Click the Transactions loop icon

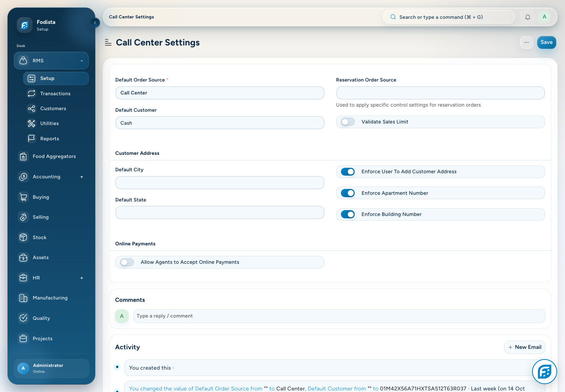coord(31,93)
